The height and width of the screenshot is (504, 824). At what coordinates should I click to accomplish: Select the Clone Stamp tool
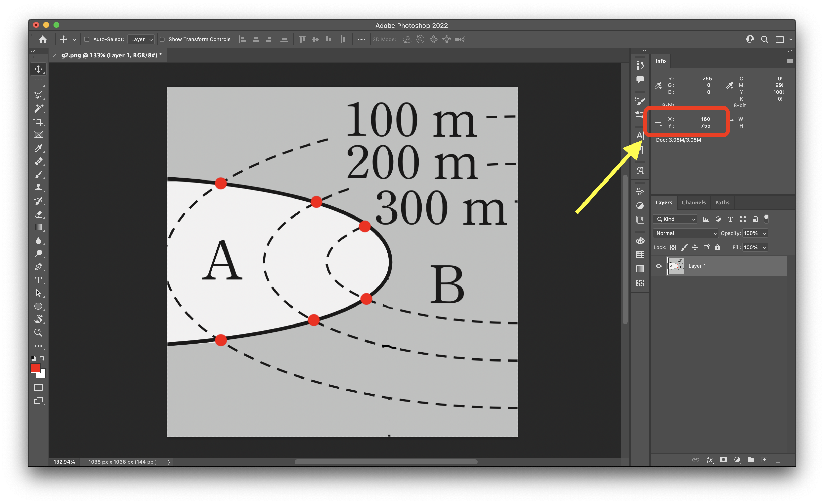click(x=38, y=188)
